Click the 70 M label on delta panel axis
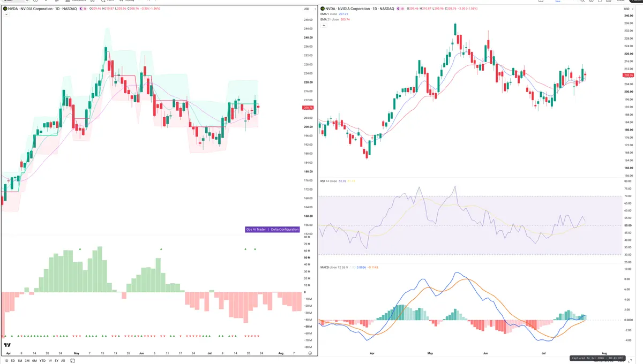The width and height of the screenshot is (643, 364). tap(307, 244)
